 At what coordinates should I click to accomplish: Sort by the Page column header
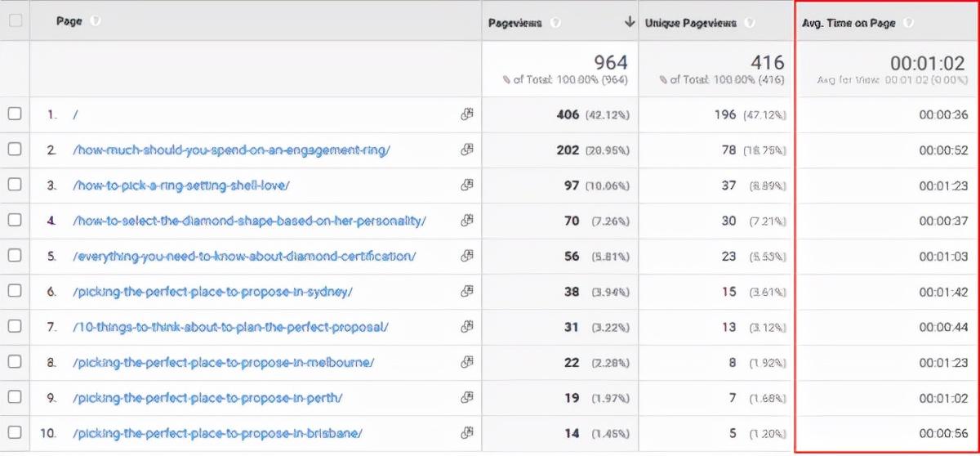pyautogui.click(x=69, y=21)
